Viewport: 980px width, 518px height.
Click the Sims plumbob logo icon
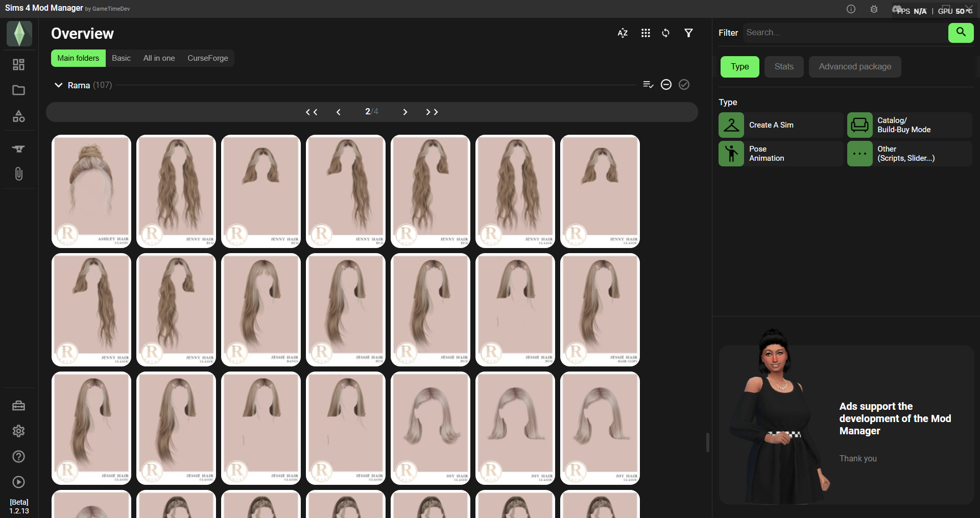coord(19,34)
